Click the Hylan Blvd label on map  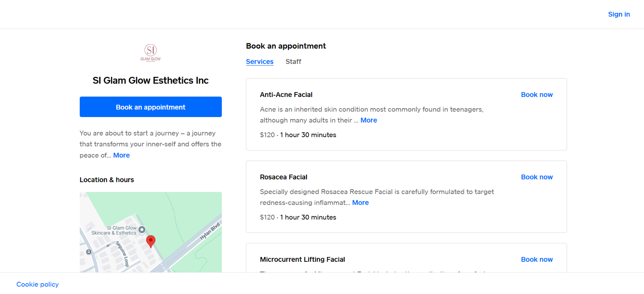(210, 231)
